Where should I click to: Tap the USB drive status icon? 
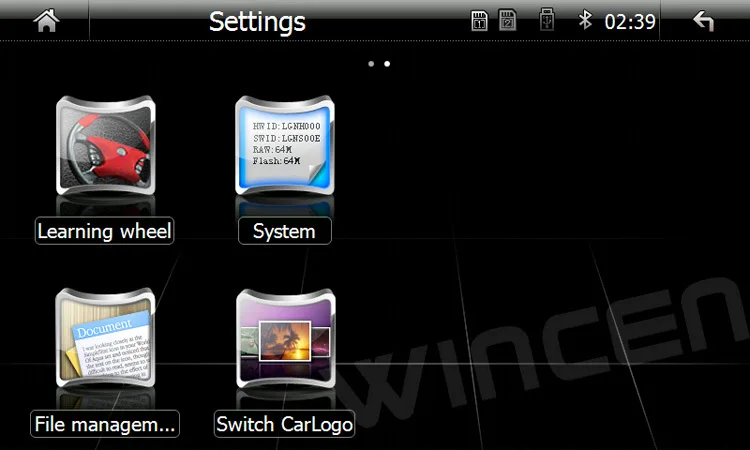pyautogui.click(x=547, y=20)
